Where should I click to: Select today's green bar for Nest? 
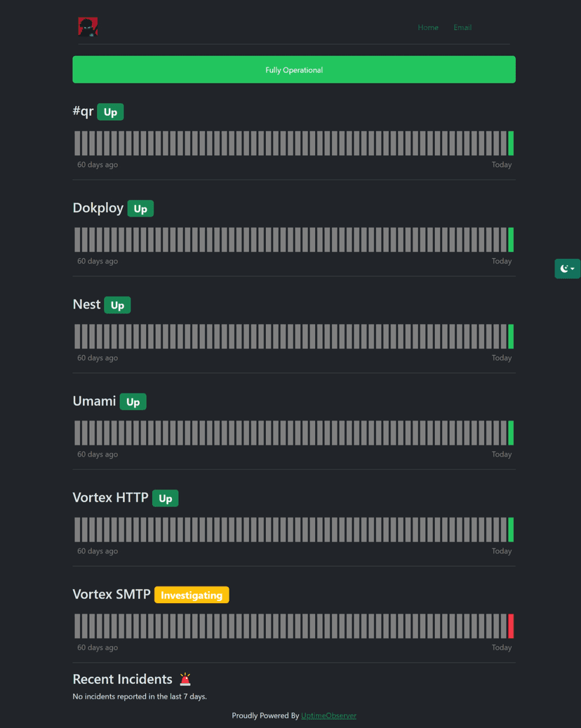pyautogui.click(x=511, y=337)
